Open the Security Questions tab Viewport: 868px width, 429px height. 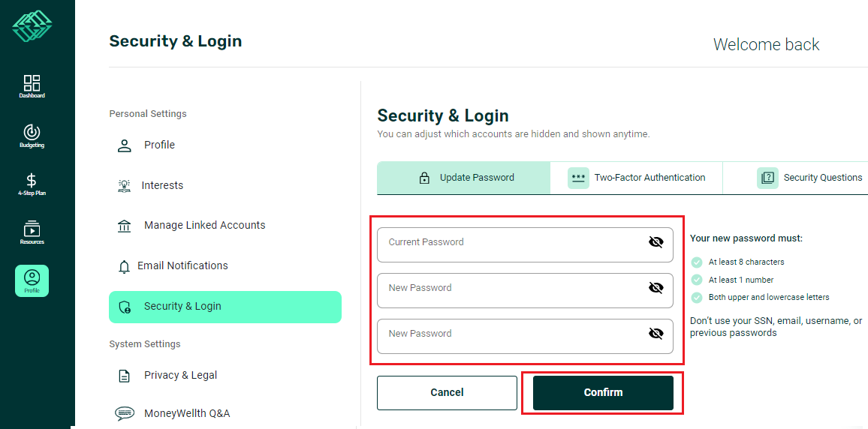(809, 178)
